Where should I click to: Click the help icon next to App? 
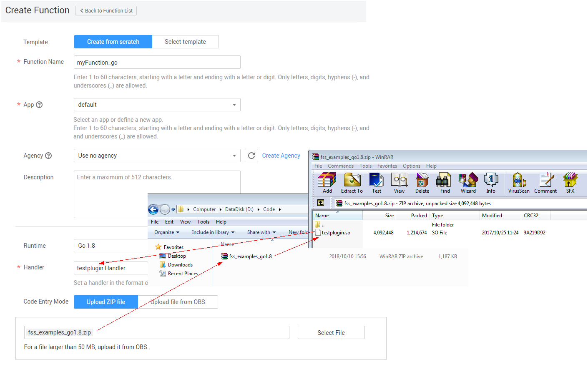click(x=39, y=105)
